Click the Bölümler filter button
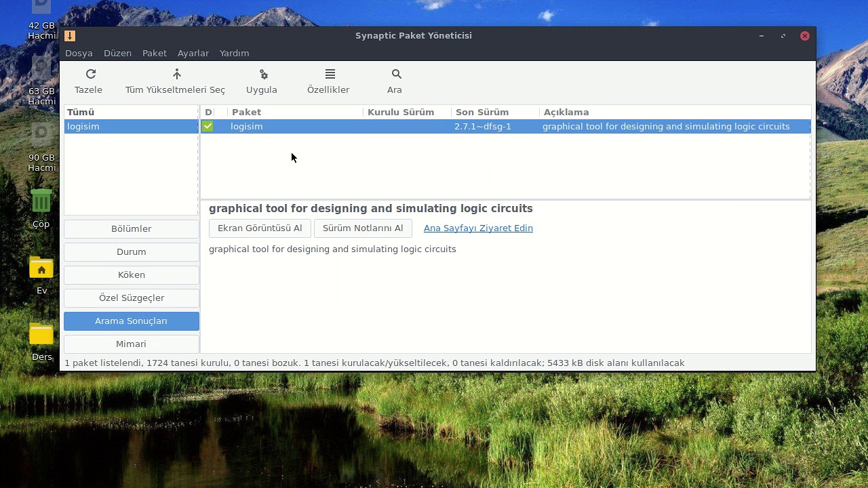This screenshot has height=488, width=868. click(132, 229)
